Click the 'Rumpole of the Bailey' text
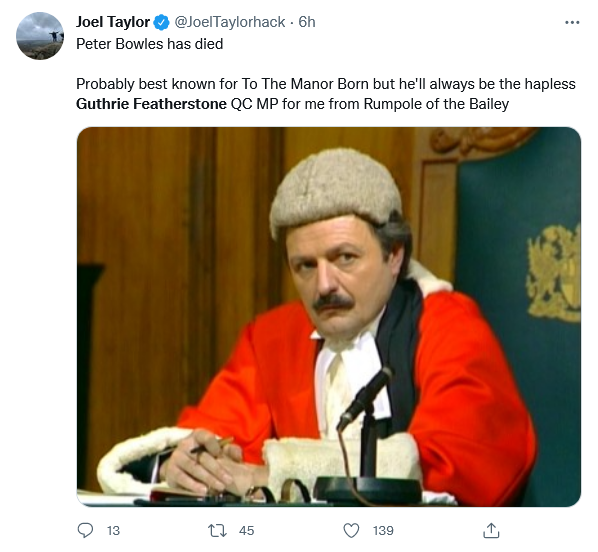Image resolution: width=598 pixels, height=552 pixels. click(x=436, y=104)
